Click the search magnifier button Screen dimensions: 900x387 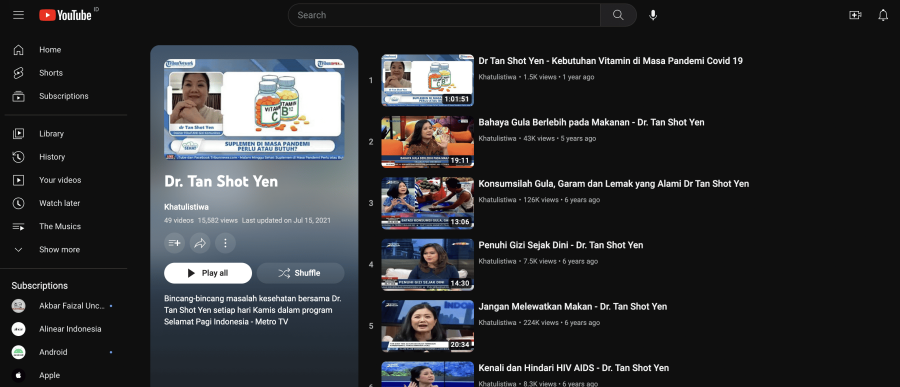point(618,15)
